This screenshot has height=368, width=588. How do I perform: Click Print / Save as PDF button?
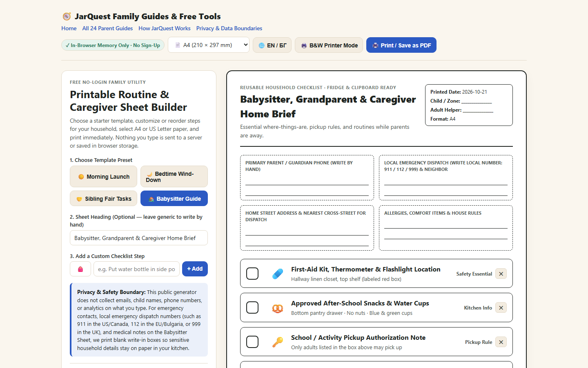tap(401, 45)
